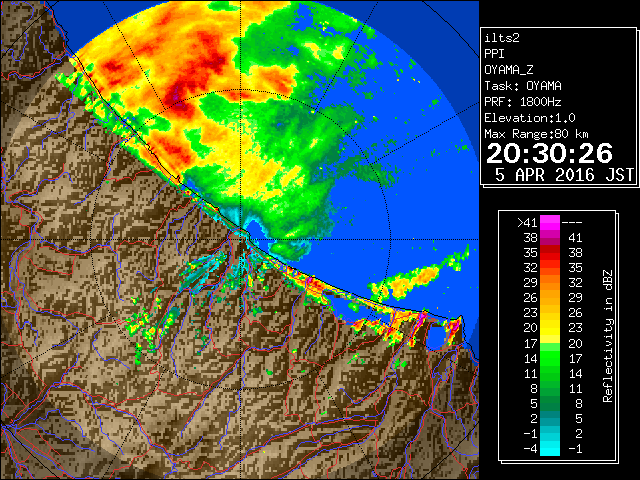Click 'Max Range:80 km' text
This screenshot has height=480, width=640.
click(536, 134)
